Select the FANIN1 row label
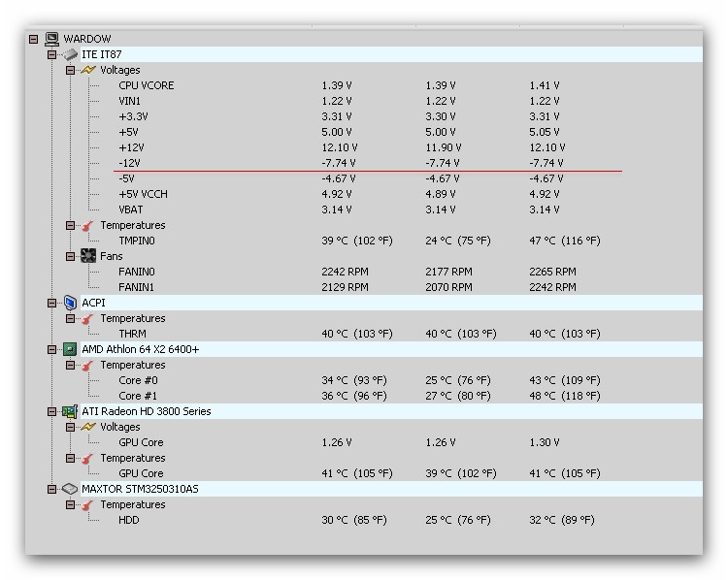Screen dimensions: 728x580 pos(136,287)
